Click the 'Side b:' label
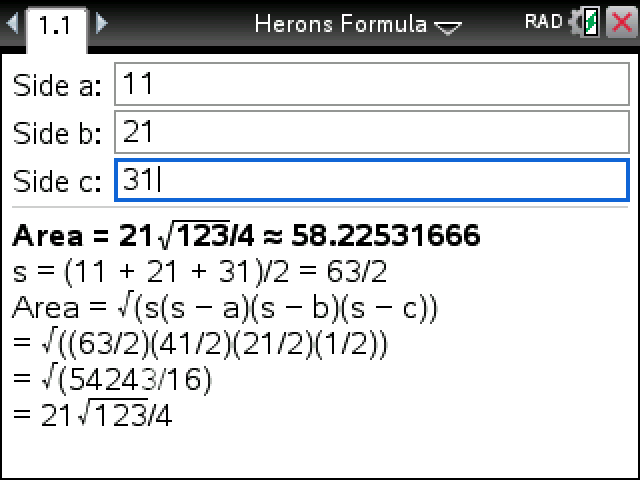 57,133
